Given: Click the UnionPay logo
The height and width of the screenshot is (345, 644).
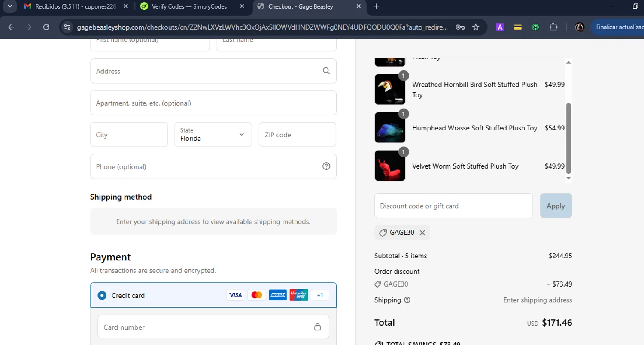Looking at the screenshot, I should coord(299,295).
